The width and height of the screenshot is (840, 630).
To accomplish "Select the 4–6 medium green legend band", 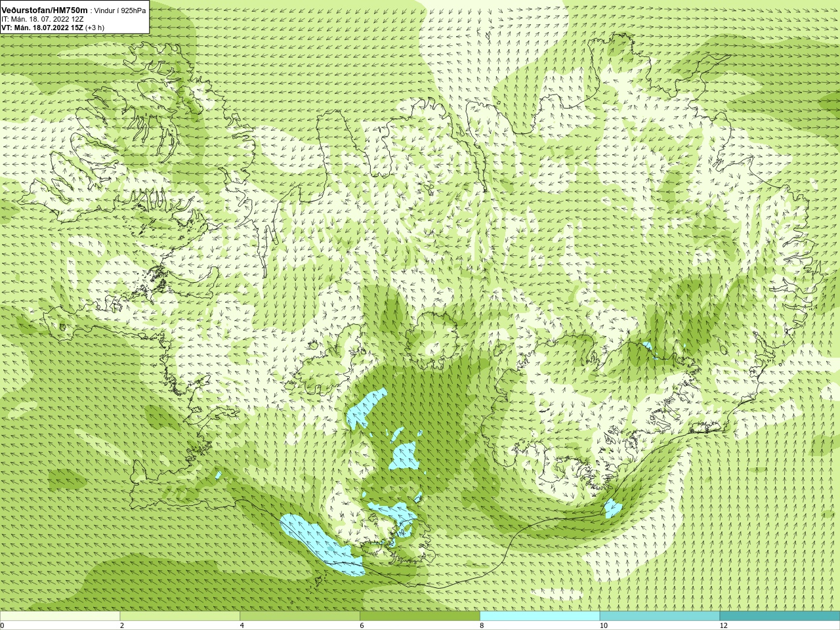I will click(x=300, y=616).
